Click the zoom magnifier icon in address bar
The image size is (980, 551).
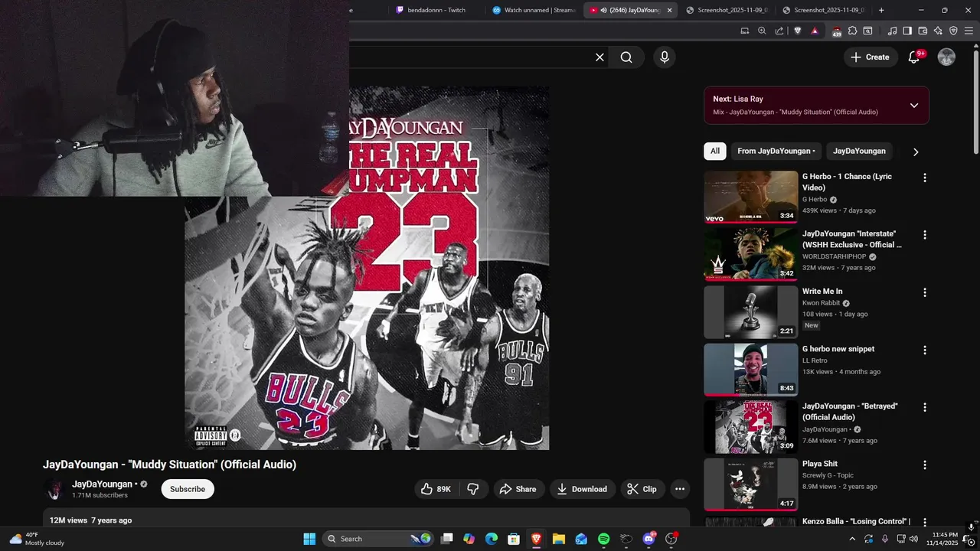[x=762, y=31]
